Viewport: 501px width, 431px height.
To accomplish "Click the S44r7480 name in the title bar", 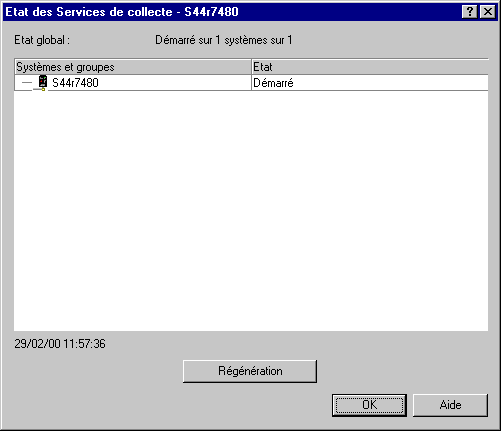I will tap(211, 12).
